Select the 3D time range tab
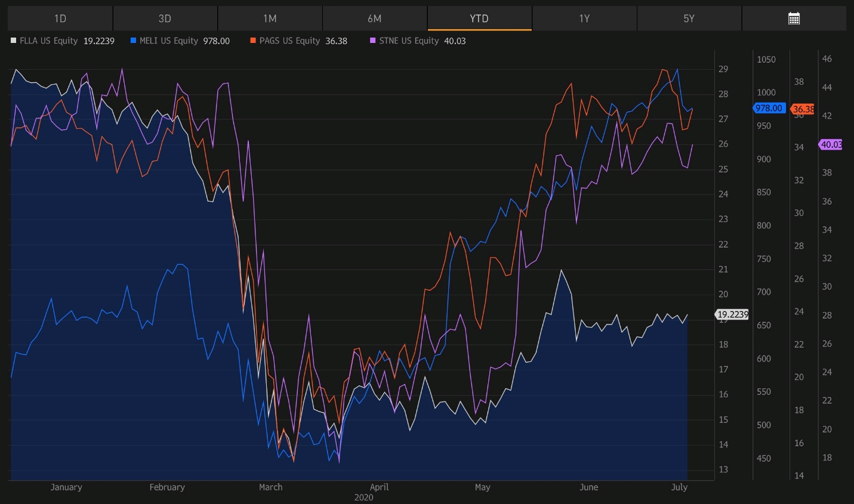The height and width of the screenshot is (504, 854). point(165,18)
